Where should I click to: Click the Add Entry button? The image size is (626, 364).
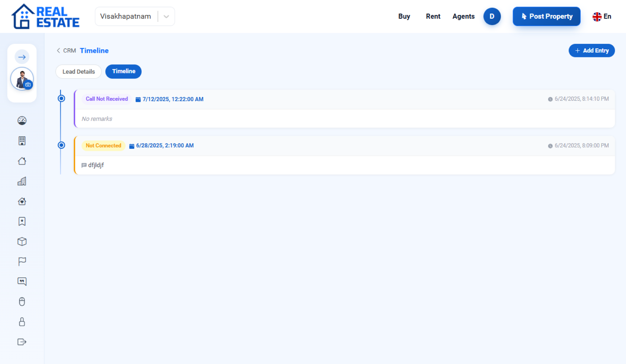pyautogui.click(x=592, y=50)
